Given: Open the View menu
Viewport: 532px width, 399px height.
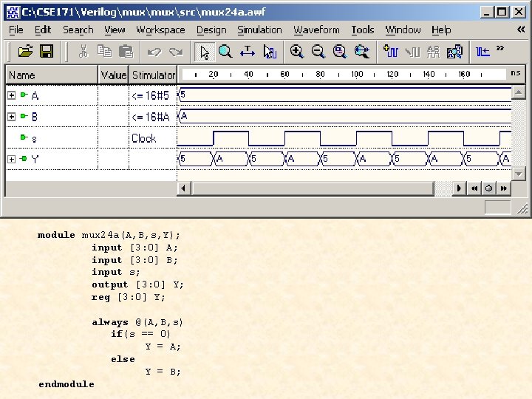Looking at the screenshot, I should [115, 30].
